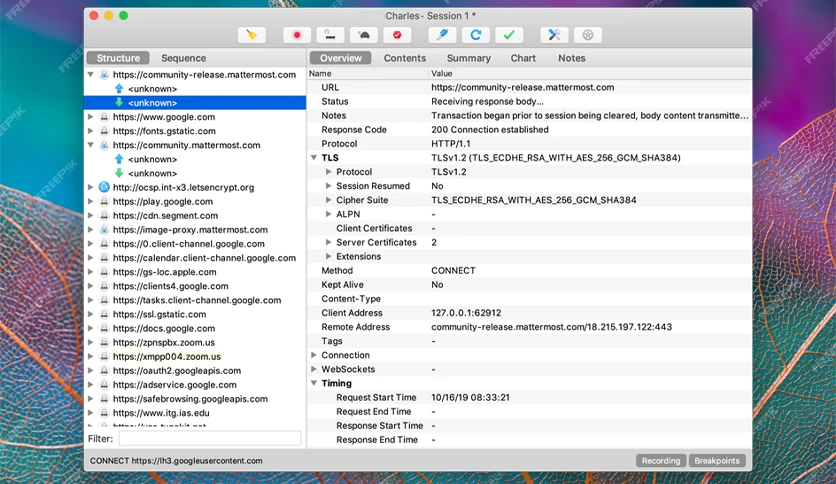Image resolution: width=836 pixels, height=484 pixels.
Task: Select the https://clients4.google.com host row
Action: [x=195, y=286]
